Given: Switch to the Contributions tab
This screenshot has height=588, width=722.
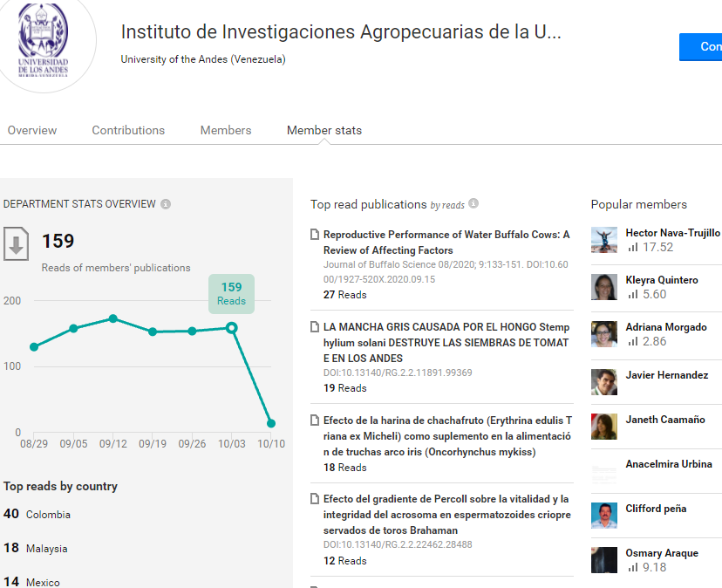Looking at the screenshot, I should tap(128, 130).
